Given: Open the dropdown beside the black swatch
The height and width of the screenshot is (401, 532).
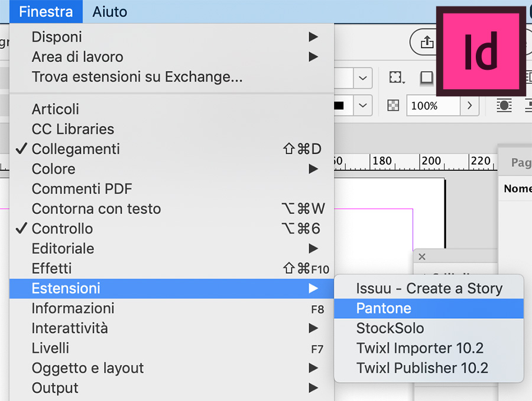Looking at the screenshot, I should point(363,106).
